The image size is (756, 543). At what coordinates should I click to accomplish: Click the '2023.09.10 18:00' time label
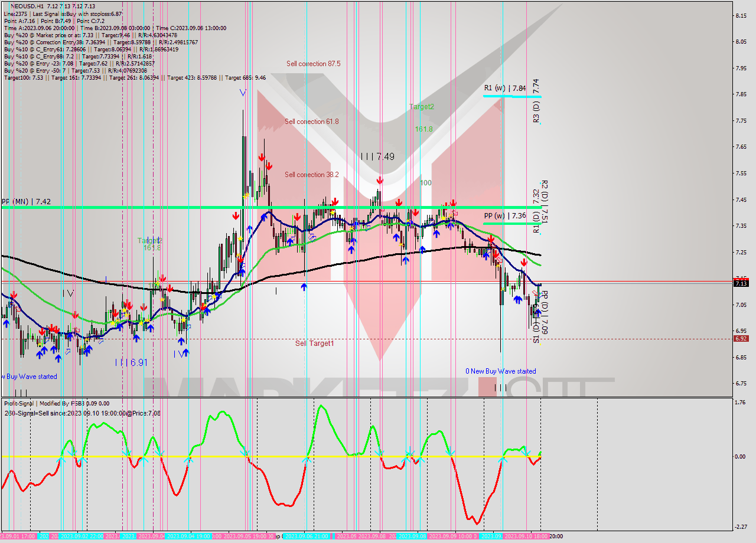tap(527, 536)
